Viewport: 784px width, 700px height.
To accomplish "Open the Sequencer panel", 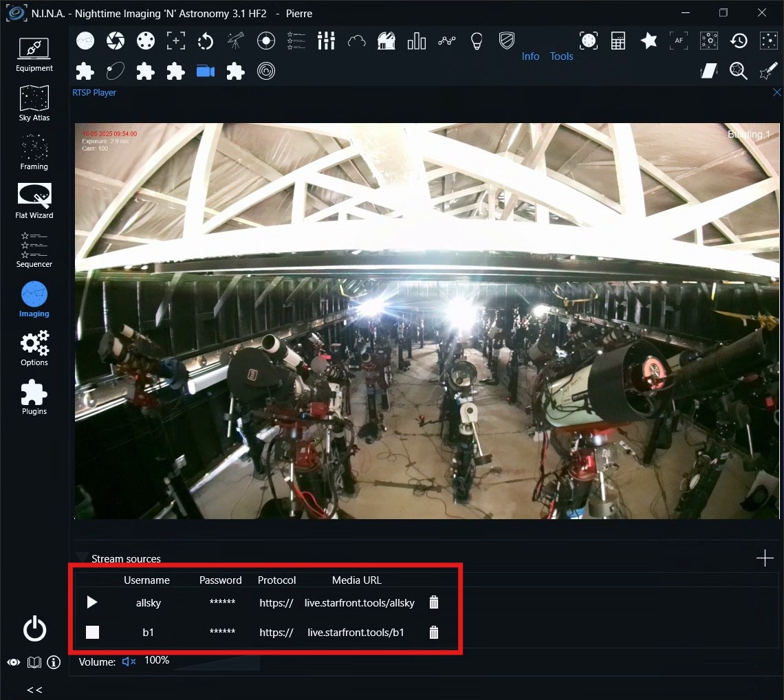I will pyautogui.click(x=34, y=250).
